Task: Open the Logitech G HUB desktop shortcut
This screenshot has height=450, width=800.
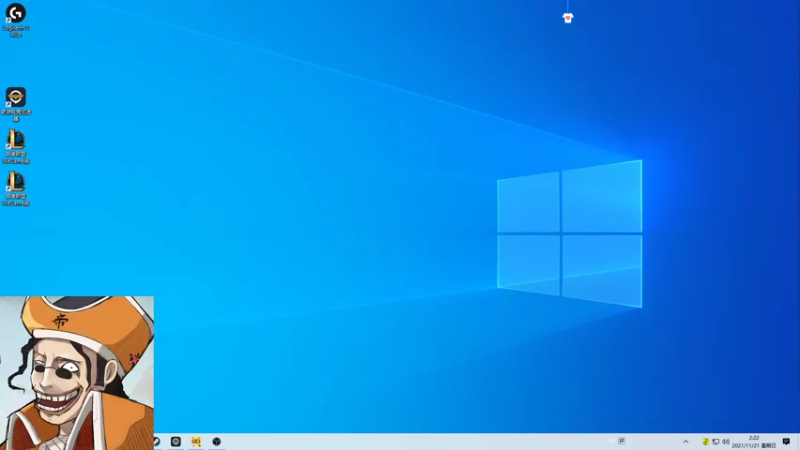Action: pyautogui.click(x=16, y=20)
